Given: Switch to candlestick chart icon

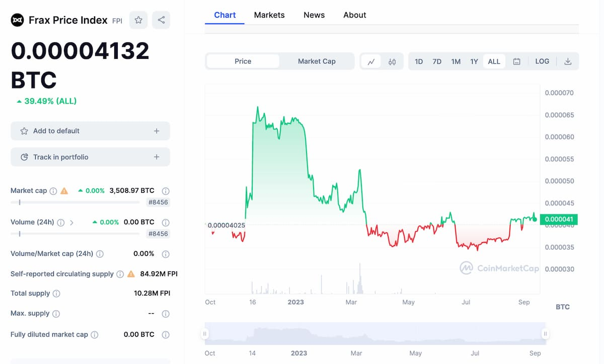Looking at the screenshot, I should tap(392, 61).
